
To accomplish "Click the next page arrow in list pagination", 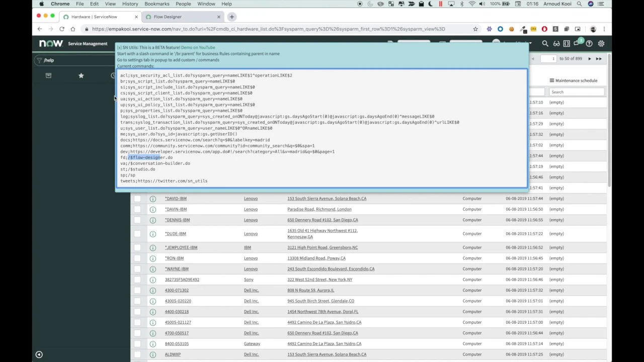I will pyautogui.click(x=589, y=58).
